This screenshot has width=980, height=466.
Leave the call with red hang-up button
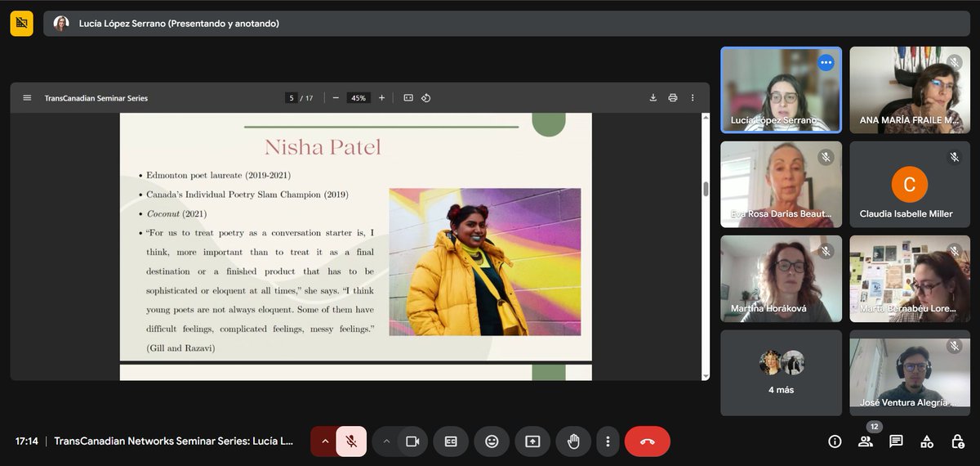tap(648, 441)
